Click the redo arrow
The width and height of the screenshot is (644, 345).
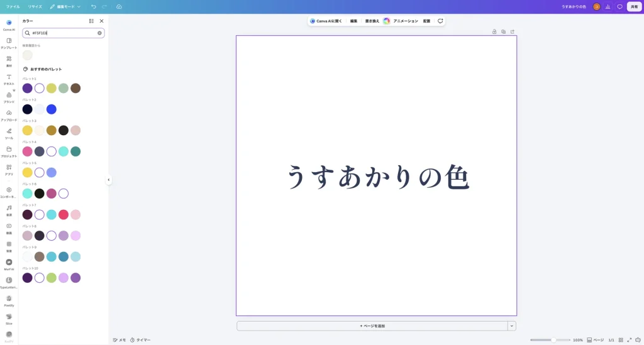(x=104, y=6)
